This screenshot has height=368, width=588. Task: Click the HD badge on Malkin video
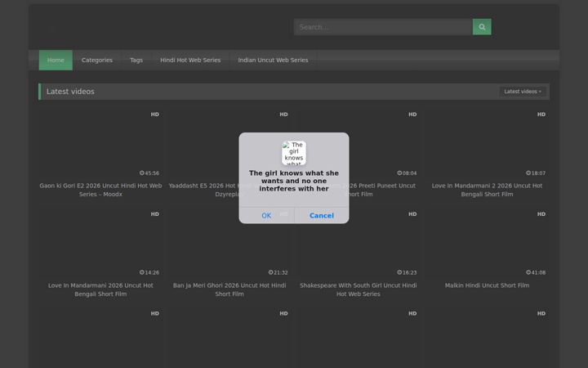click(541, 214)
